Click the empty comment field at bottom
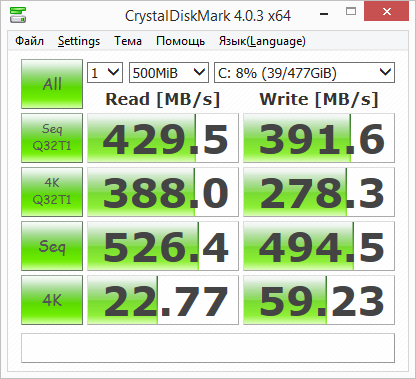416x379 pixels. 208,348
